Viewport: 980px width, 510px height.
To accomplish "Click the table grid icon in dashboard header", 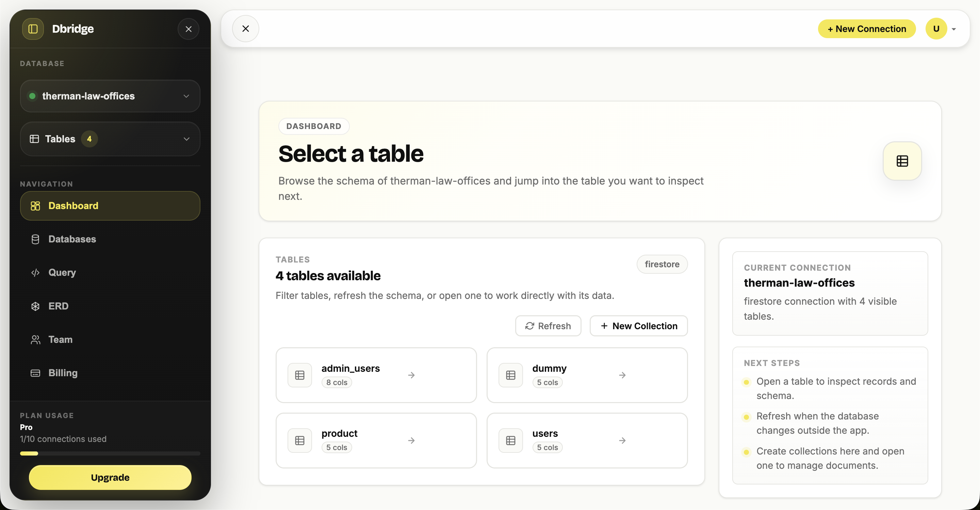I will coord(902,161).
